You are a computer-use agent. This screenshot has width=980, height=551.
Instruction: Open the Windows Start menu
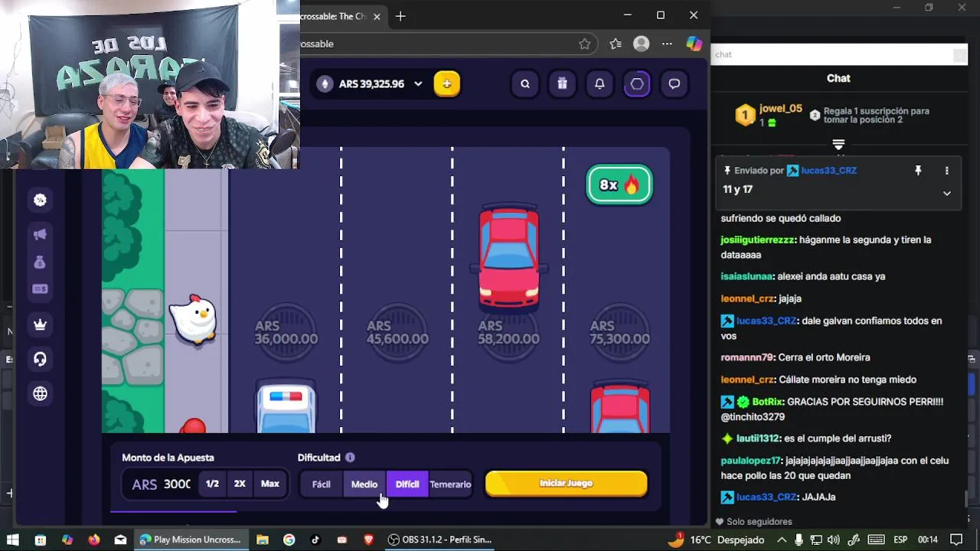click(x=13, y=540)
